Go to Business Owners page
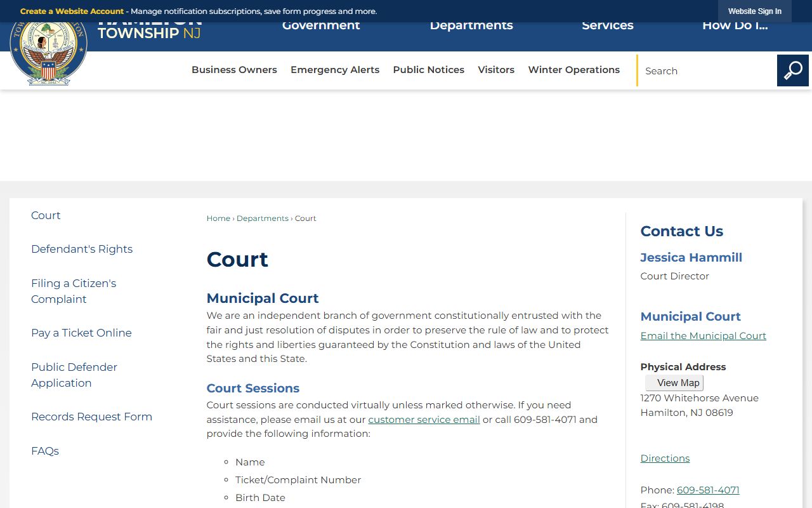Screen dimensions: 812x508 234,70
